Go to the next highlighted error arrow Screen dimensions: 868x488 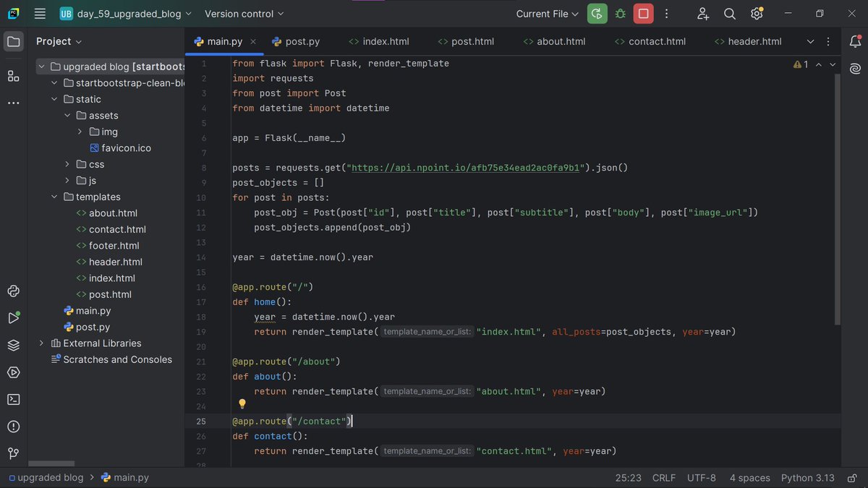833,64
